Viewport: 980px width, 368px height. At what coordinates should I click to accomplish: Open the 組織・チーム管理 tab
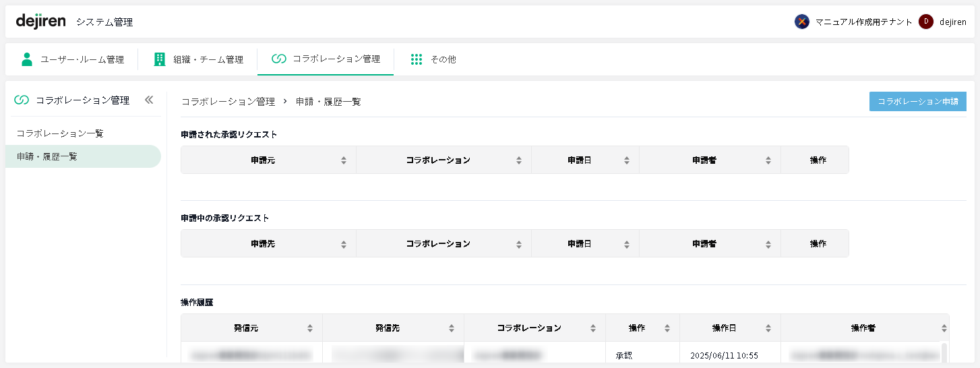[x=208, y=59]
